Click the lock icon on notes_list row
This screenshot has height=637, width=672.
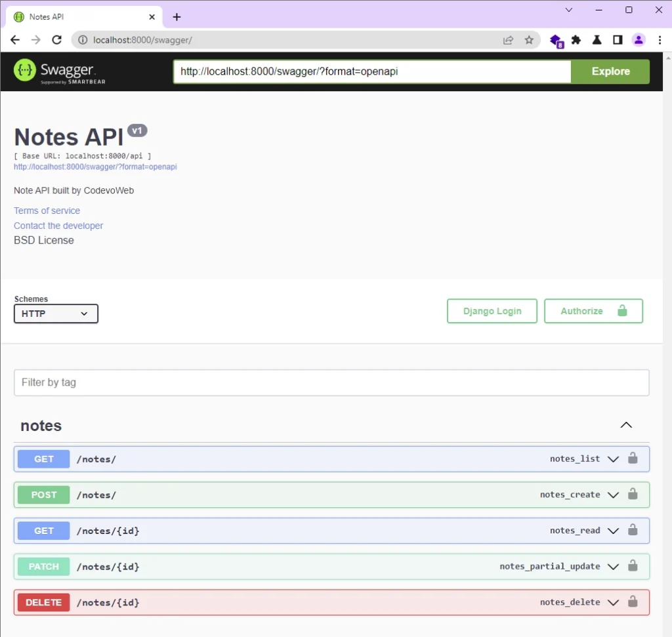point(633,459)
